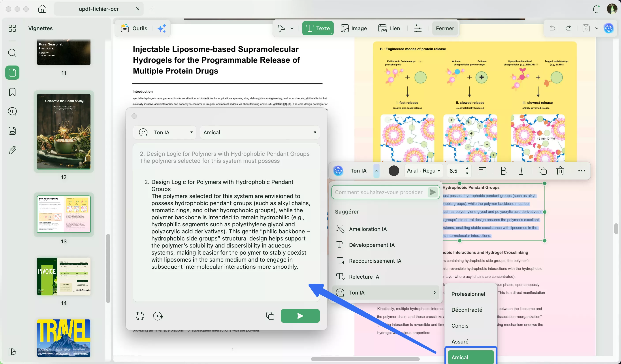Click the Fermer button

(x=444, y=28)
